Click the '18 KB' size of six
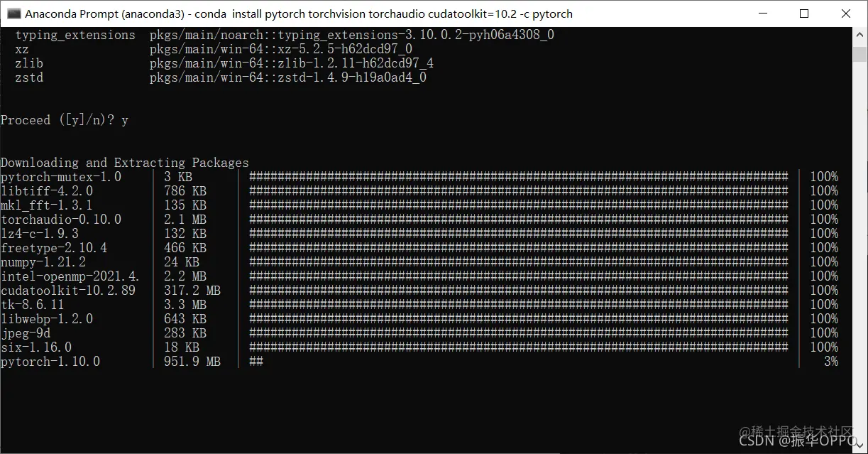This screenshot has height=454, width=868. click(x=182, y=347)
